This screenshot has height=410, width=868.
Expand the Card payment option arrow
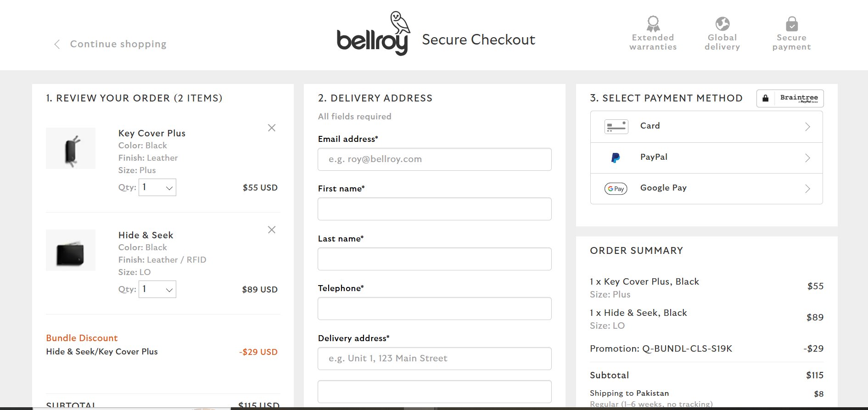[807, 127]
